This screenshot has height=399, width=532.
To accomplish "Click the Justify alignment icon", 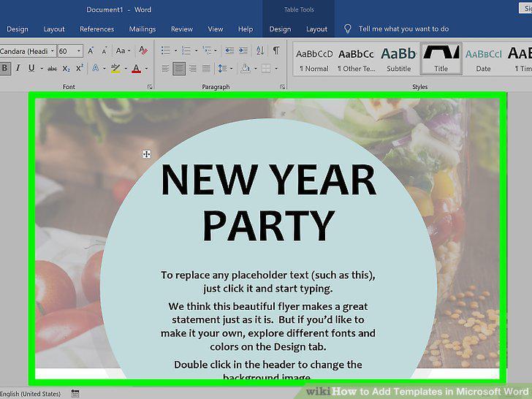I will [x=206, y=69].
